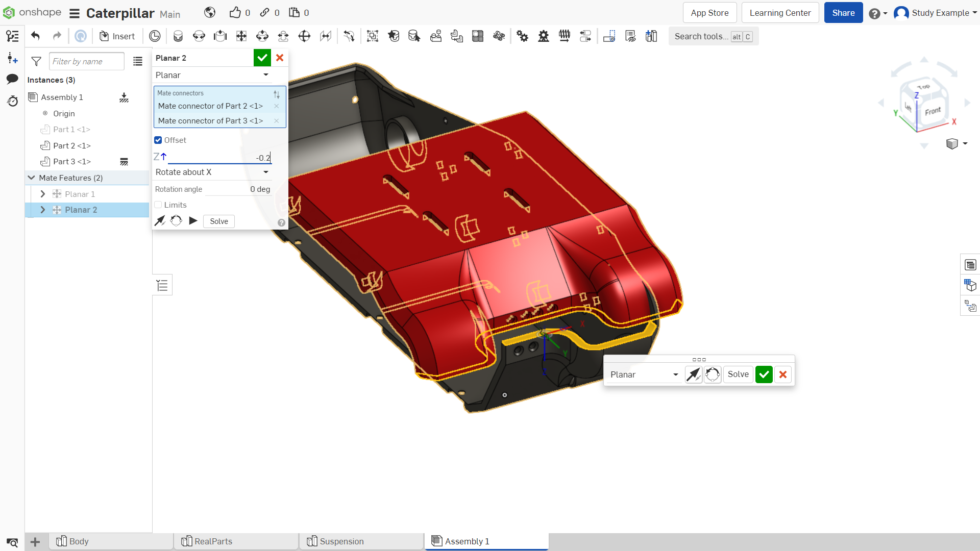This screenshot has width=980, height=551.
Task: Switch to the Body tab
Action: point(111,541)
